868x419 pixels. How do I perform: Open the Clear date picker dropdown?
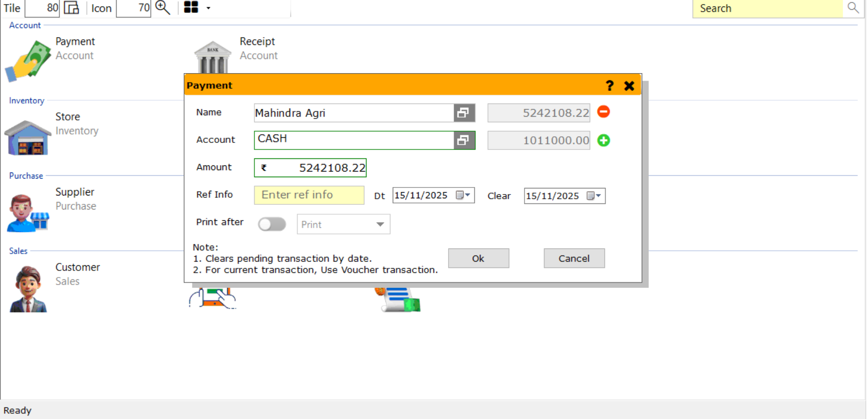click(x=594, y=196)
